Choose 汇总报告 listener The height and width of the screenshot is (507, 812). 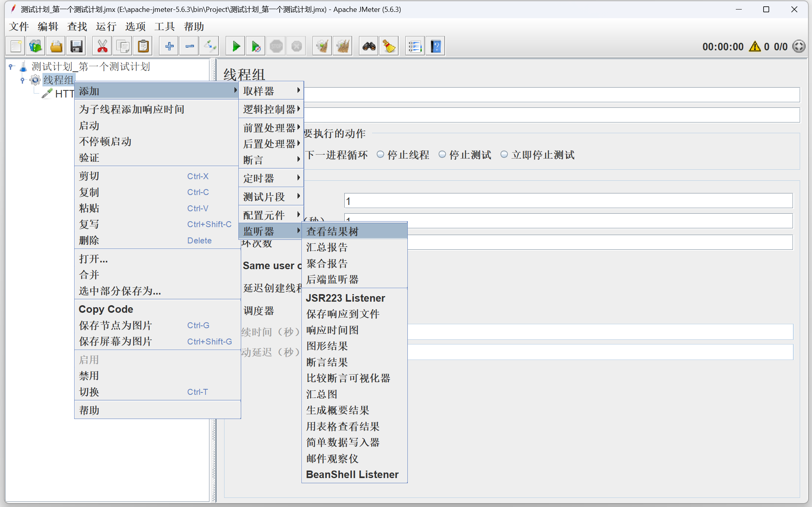coord(355,247)
